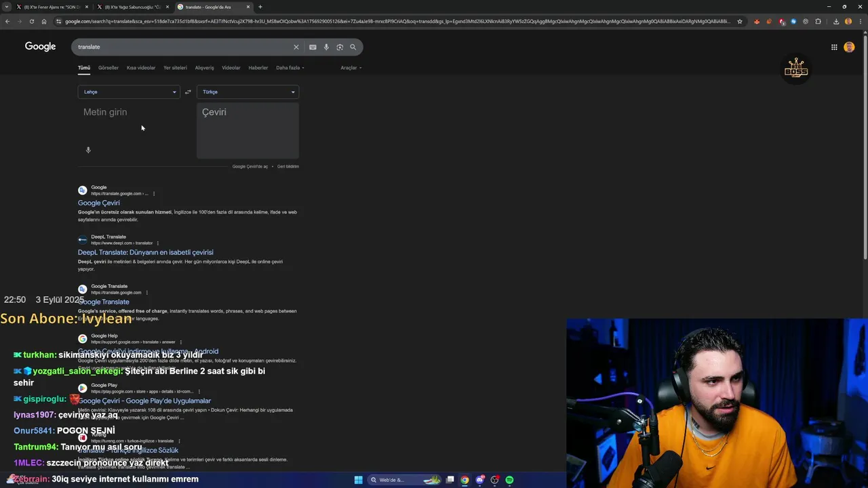The height and width of the screenshot is (488, 868).
Task: Open the Google Translate result link
Action: 104,302
